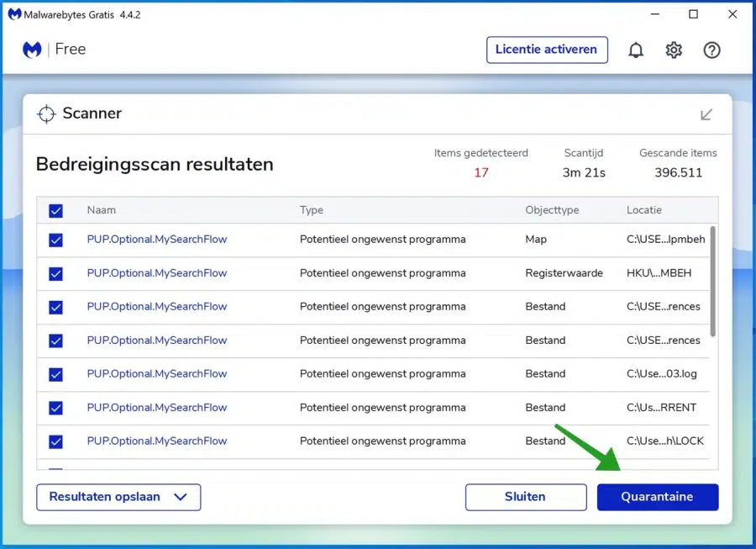This screenshot has height=549, width=756.
Task: Click the Quarantaine button
Action: click(x=658, y=497)
